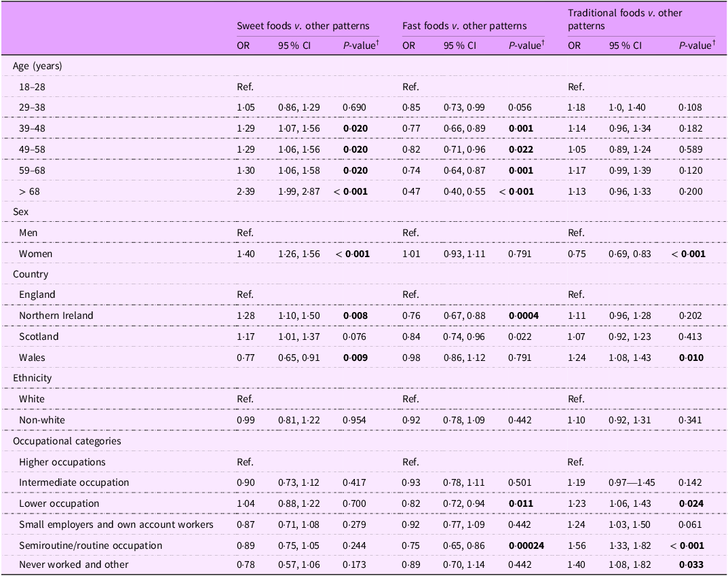Click the 'Age (years)' section heading
Screen dimensions: 728x576
point(37,66)
